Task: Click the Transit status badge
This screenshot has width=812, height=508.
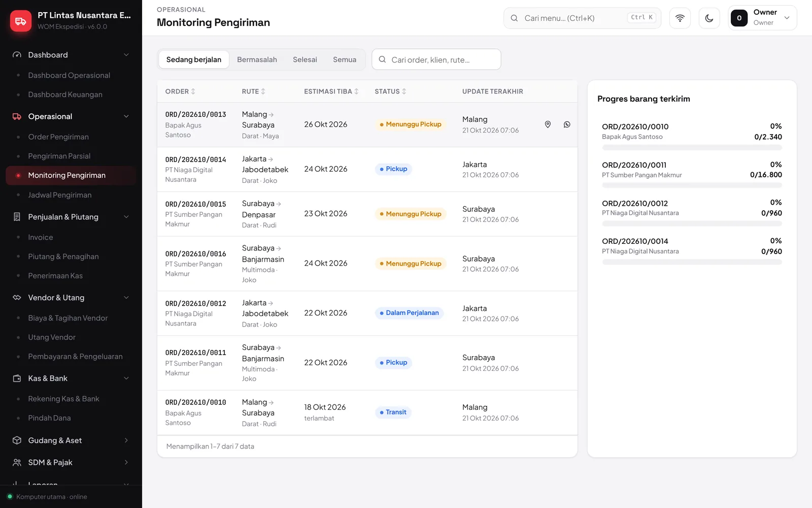Action: point(393,412)
